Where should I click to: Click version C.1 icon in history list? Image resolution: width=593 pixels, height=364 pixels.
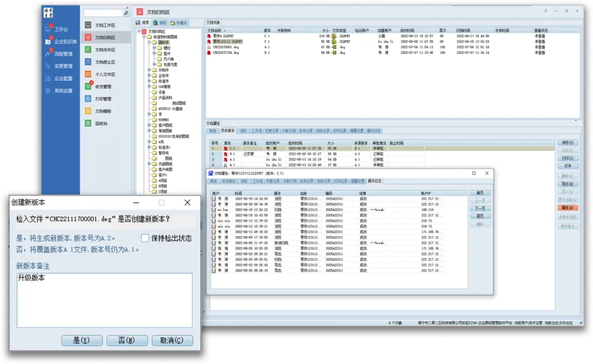226,149
